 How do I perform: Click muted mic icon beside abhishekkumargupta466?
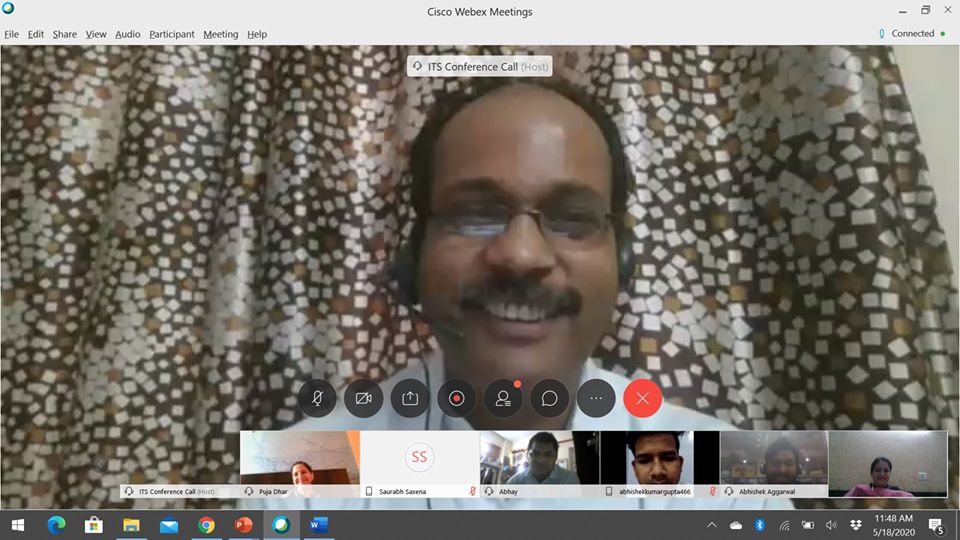(x=712, y=491)
